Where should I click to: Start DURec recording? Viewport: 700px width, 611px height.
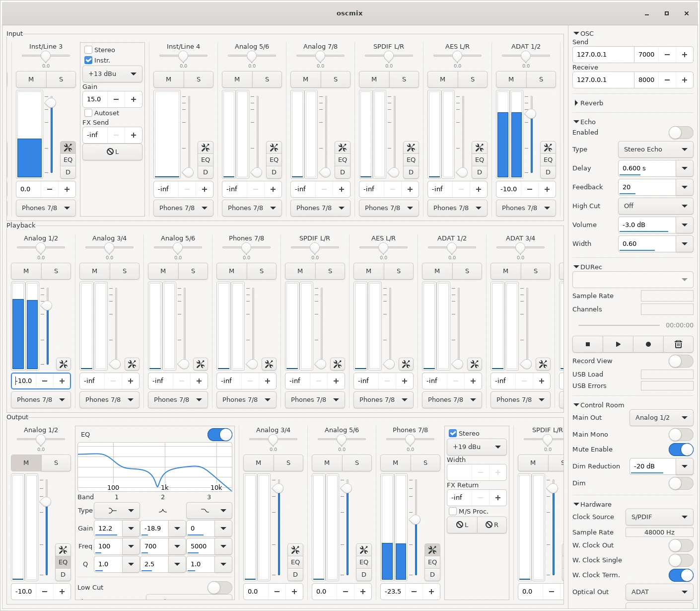[x=648, y=344]
